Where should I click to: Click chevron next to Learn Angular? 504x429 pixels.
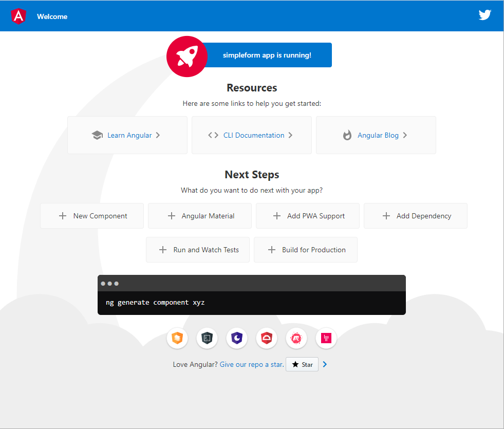tap(158, 135)
